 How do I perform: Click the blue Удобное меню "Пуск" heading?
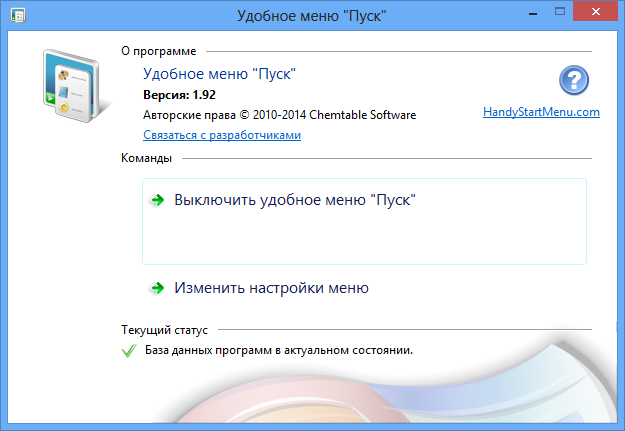point(219,74)
